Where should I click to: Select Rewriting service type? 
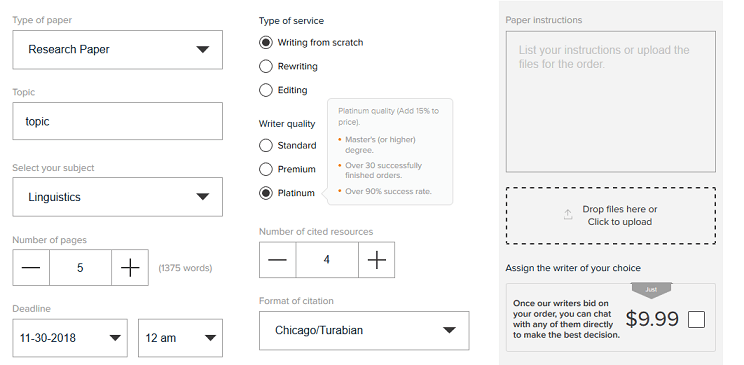(x=266, y=66)
